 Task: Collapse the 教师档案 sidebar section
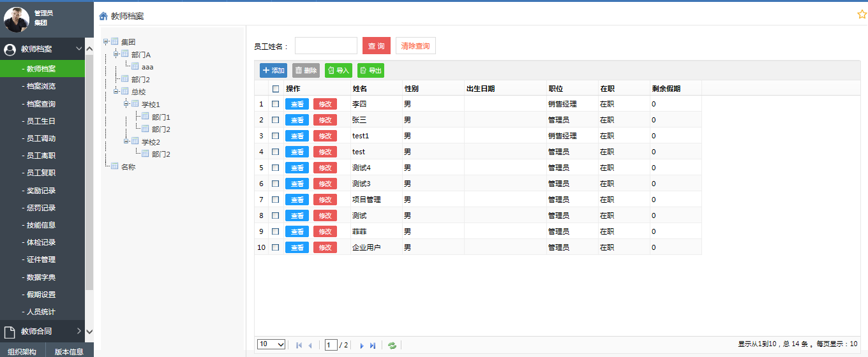pos(79,48)
